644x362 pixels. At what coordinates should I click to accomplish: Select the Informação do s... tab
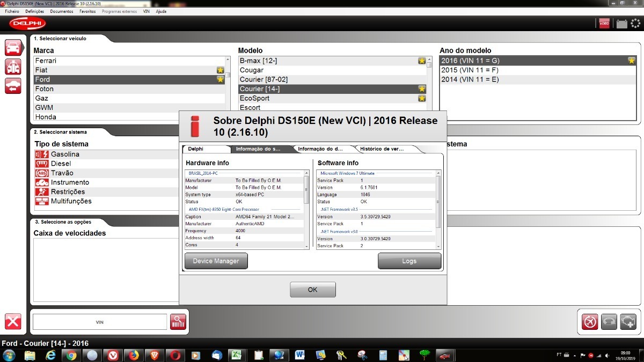[259, 149]
